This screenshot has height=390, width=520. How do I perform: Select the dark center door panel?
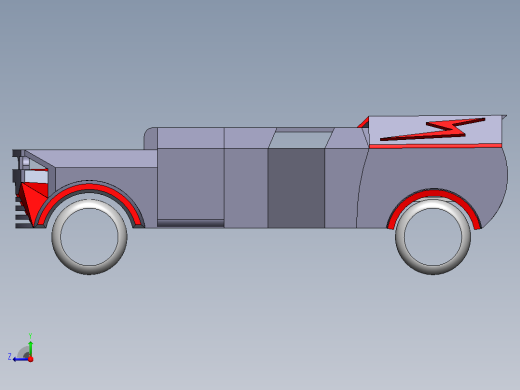point(296,188)
